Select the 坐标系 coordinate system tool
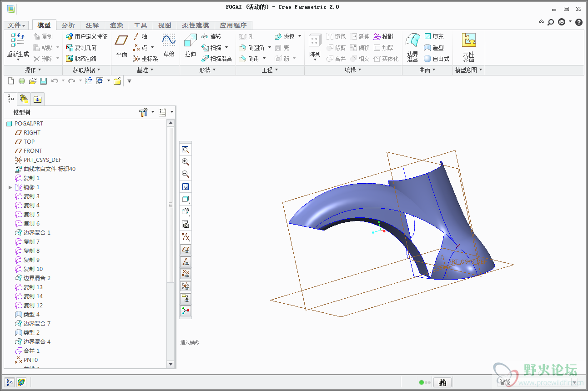 coord(146,59)
